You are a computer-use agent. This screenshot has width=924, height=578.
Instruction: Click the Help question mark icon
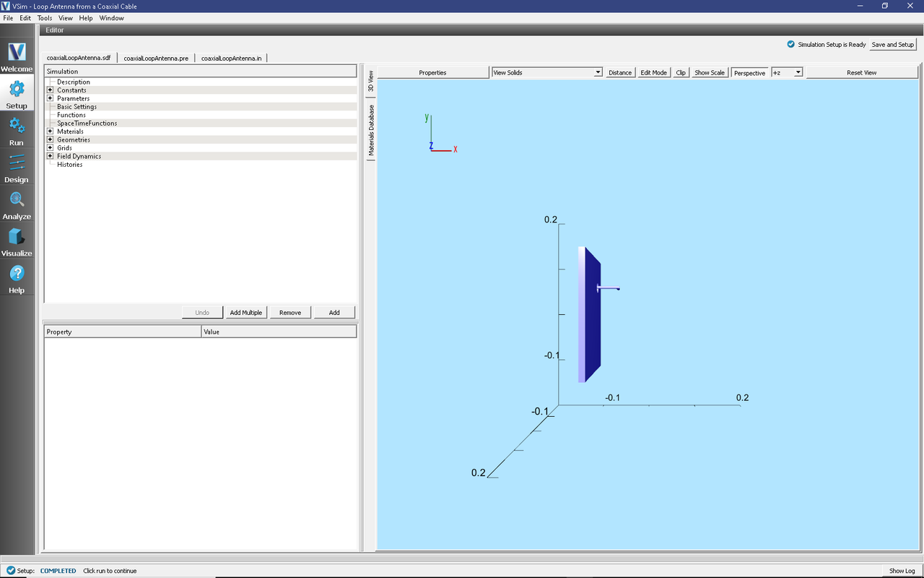pyautogui.click(x=17, y=274)
